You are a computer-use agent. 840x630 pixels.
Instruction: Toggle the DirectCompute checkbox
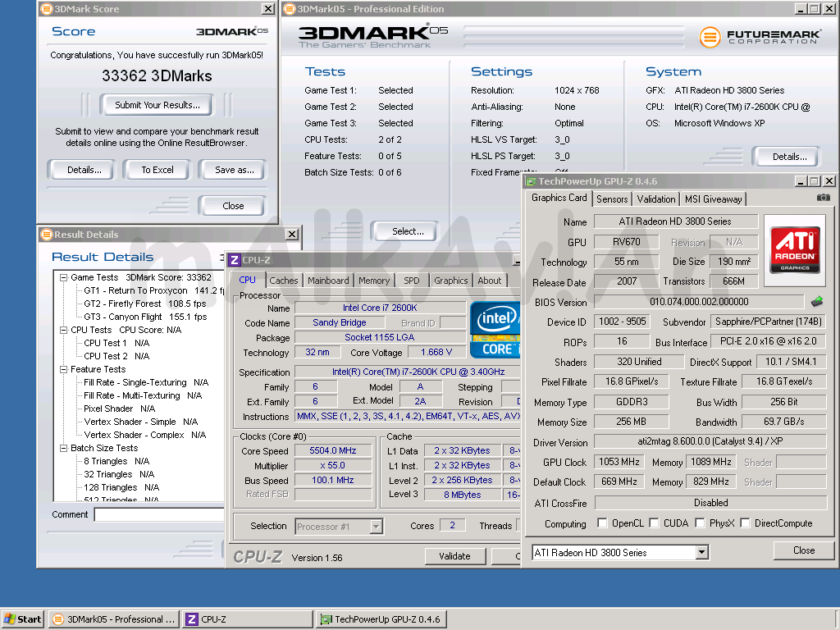pos(745,523)
